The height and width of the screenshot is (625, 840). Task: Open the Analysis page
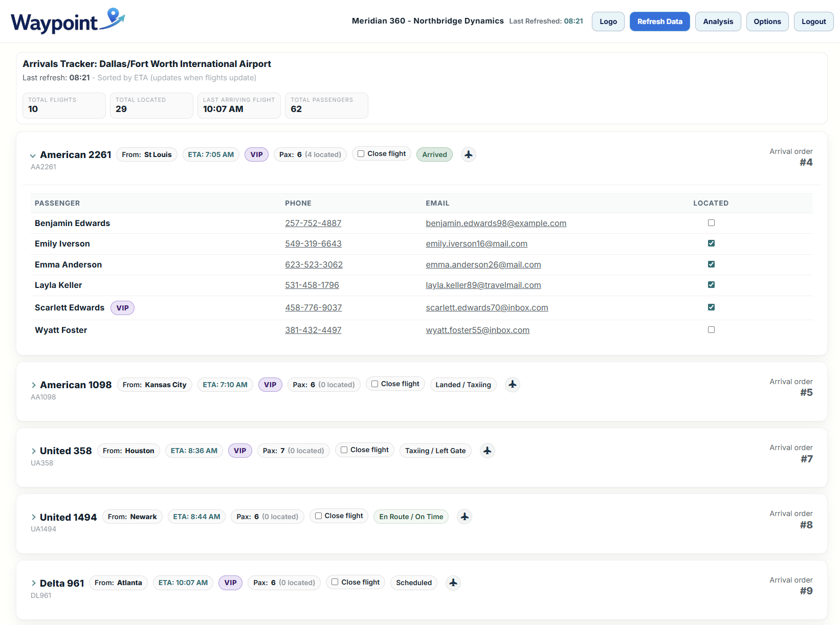[718, 21]
